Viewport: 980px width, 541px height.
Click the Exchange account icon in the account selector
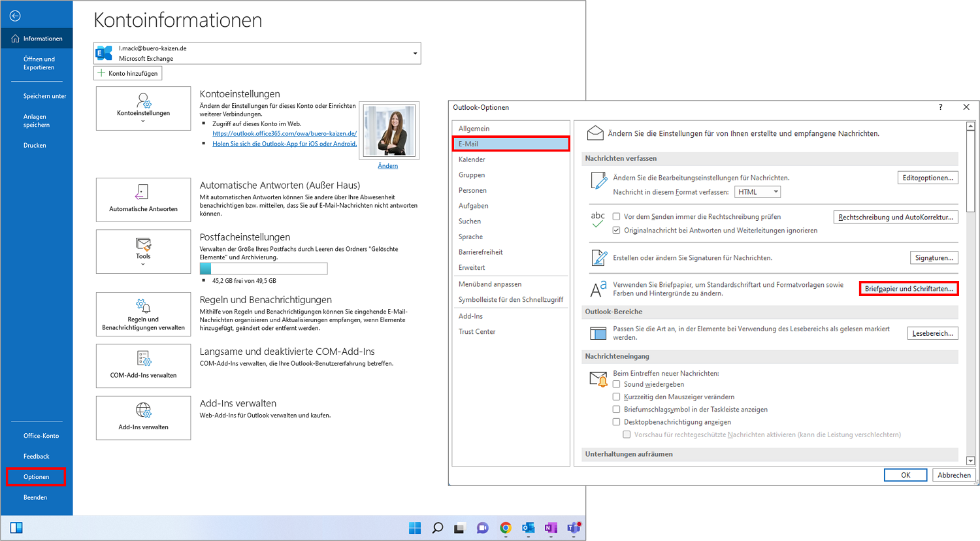click(104, 53)
